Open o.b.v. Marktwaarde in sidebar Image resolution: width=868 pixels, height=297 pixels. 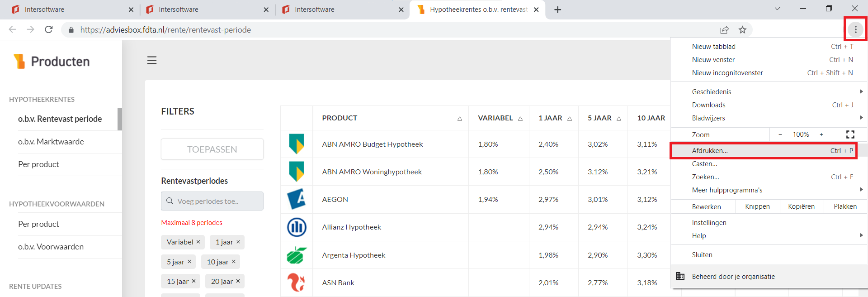point(51,142)
